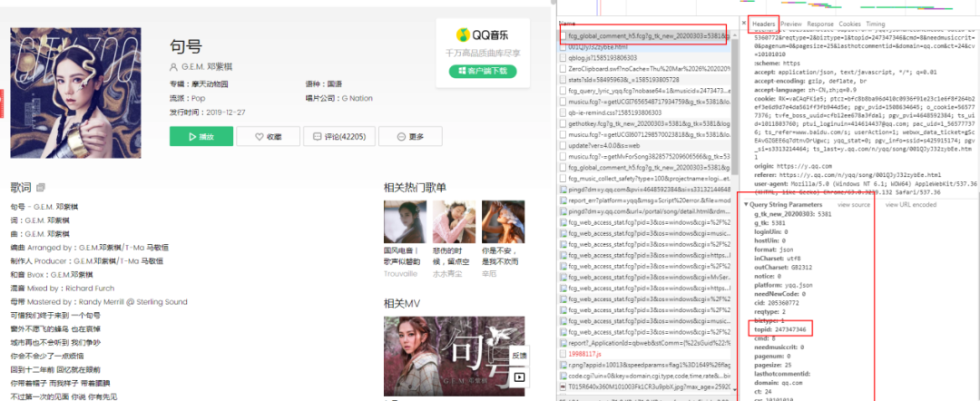Switch to the Response tab

[x=820, y=24]
